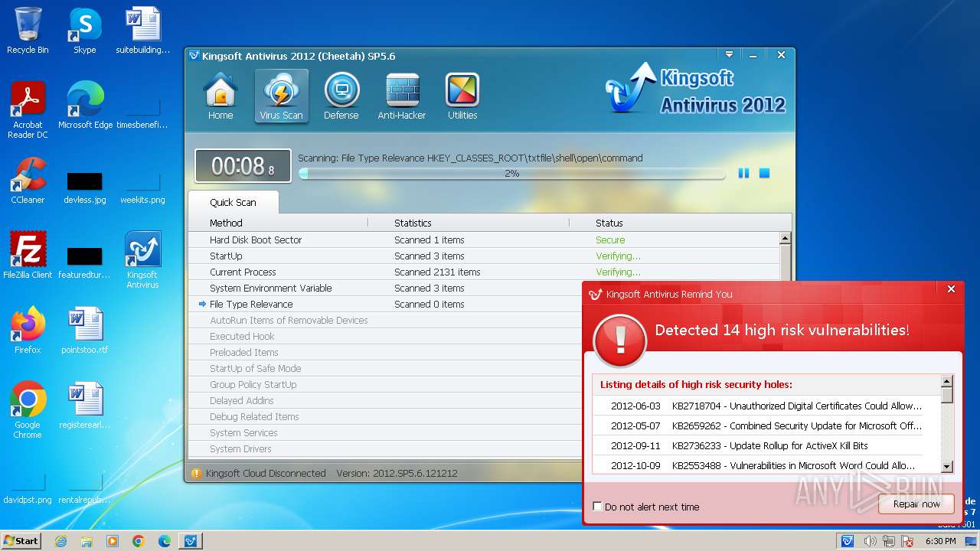Select the Group Policy StartUp row
Screen dimensions: 980x551
(386, 384)
